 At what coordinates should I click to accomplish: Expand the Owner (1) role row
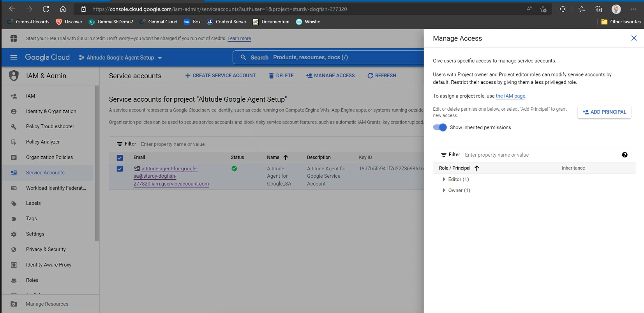click(444, 191)
